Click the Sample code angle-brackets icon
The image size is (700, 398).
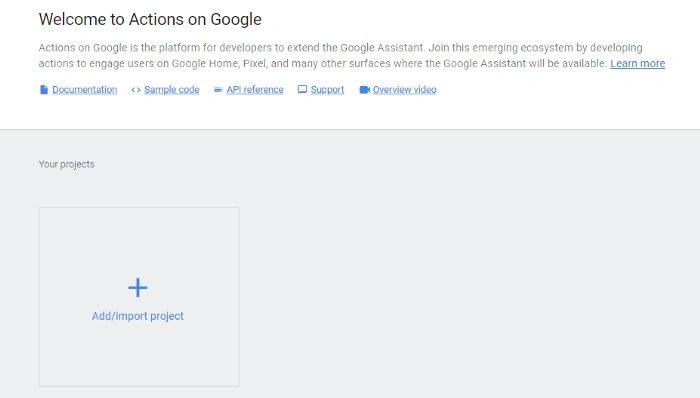[x=136, y=90]
